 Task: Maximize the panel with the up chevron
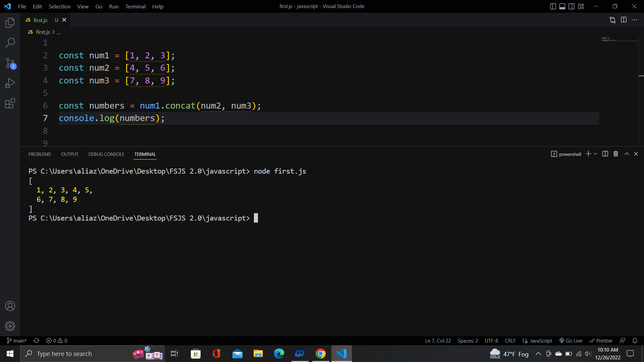click(627, 154)
